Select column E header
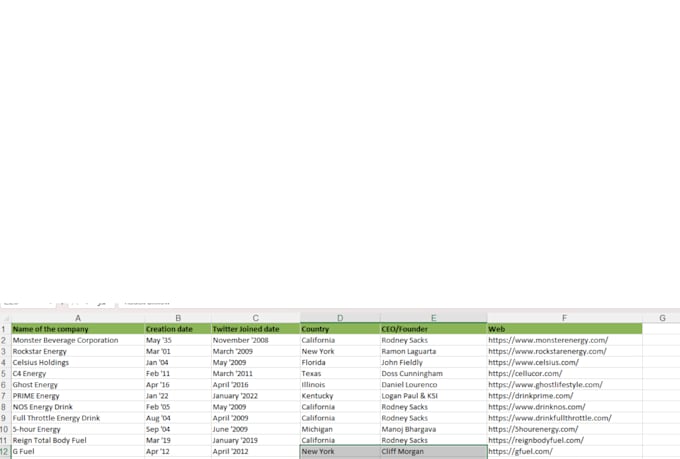The height and width of the screenshot is (459, 680). click(434, 318)
